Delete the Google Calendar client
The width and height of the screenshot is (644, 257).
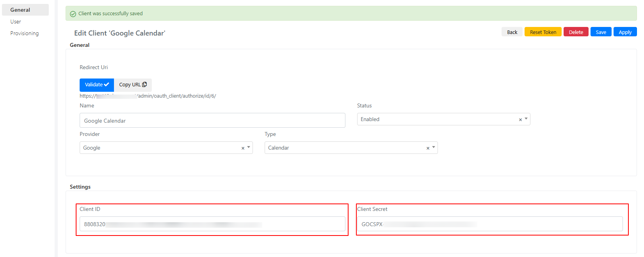coord(576,32)
